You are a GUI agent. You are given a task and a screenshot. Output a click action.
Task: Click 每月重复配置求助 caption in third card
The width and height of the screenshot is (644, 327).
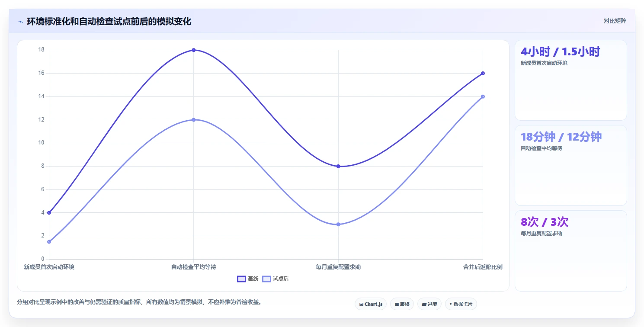[541, 234]
